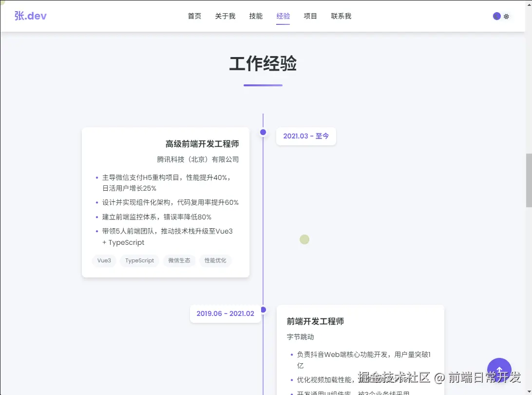Click the bullet about 带领5人前端团队
This screenshot has height=395, width=532.
[168, 237]
